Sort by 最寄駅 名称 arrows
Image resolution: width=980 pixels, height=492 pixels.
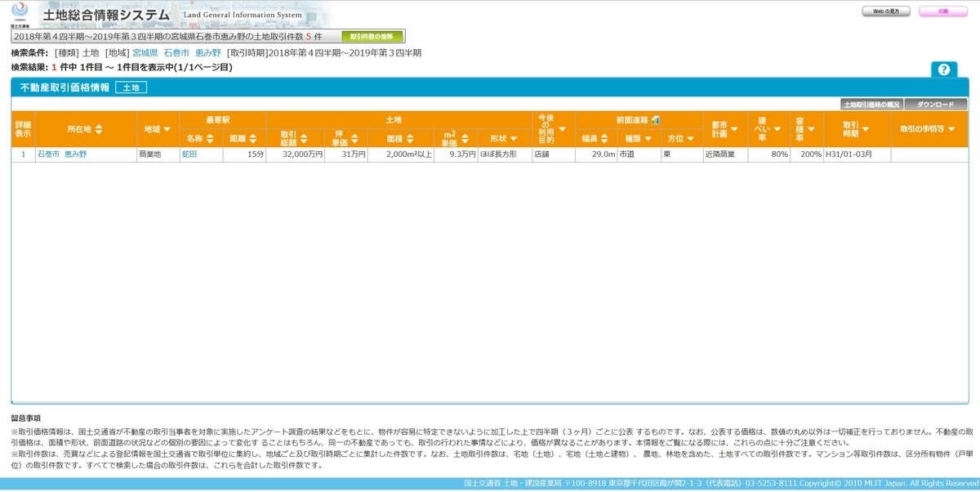pos(210,139)
